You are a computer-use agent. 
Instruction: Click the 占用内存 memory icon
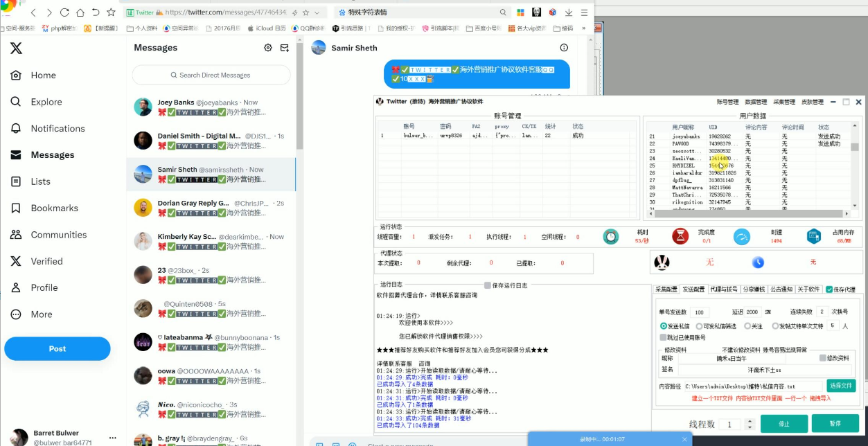[x=814, y=236]
